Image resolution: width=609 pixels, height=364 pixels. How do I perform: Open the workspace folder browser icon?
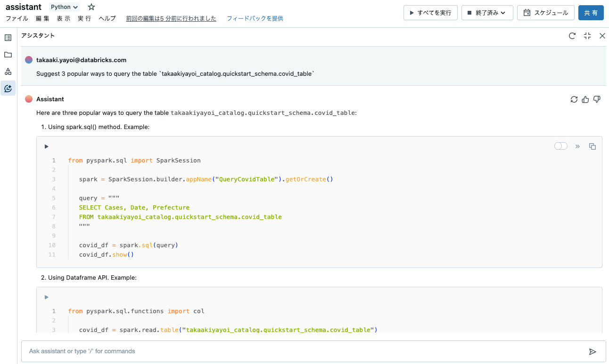click(x=8, y=54)
